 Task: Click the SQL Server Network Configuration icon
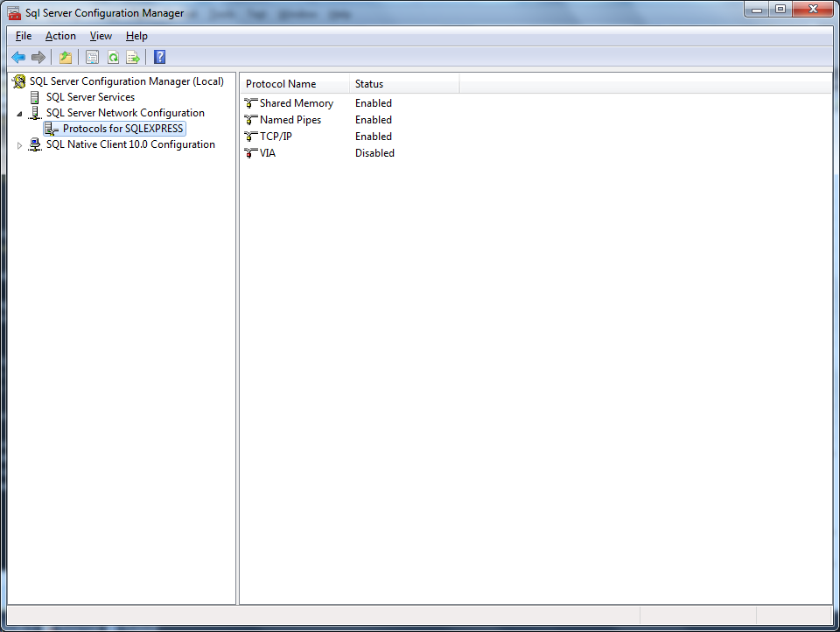35,113
